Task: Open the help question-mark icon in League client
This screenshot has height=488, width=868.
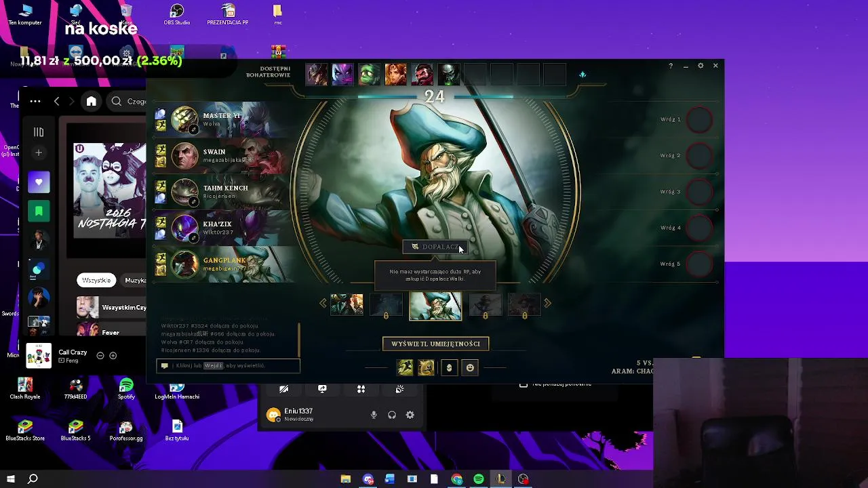Action: pyautogui.click(x=671, y=66)
